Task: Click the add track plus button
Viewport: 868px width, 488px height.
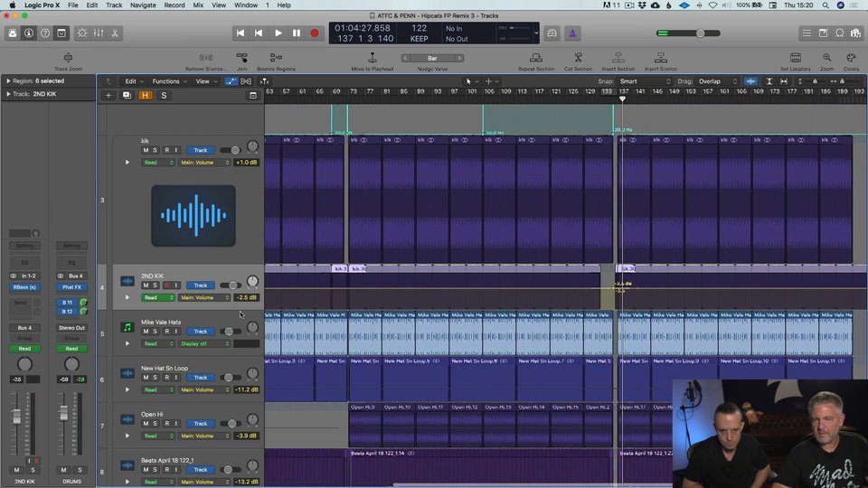Action: tap(108, 95)
